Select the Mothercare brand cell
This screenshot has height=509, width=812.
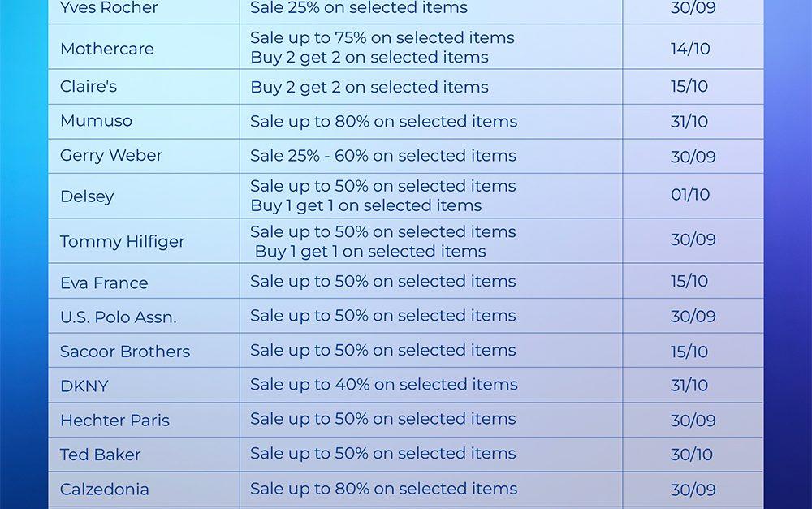point(106,49)
